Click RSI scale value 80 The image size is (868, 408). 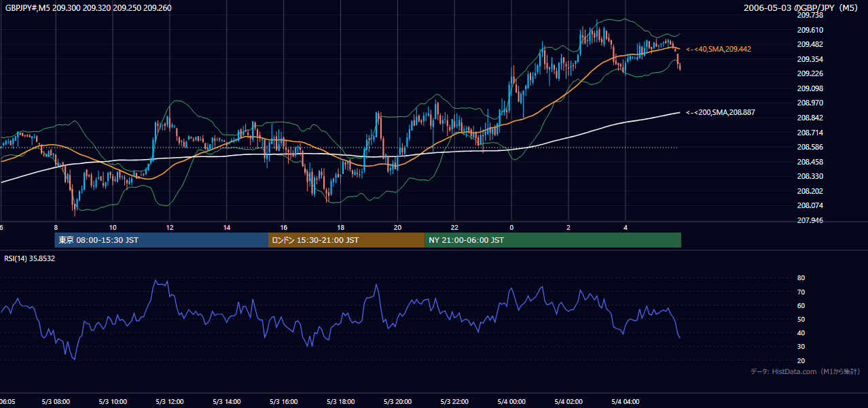pyautogui.click(x=801, y=278)
